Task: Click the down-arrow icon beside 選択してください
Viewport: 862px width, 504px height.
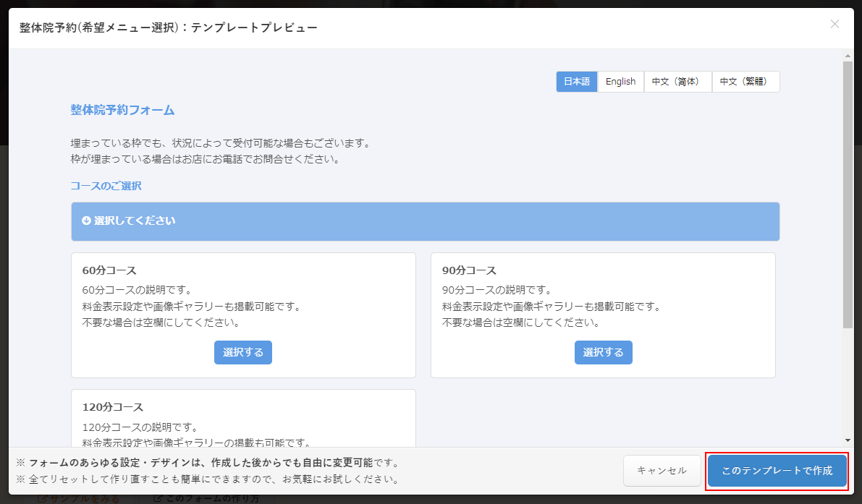Action: 86,221
